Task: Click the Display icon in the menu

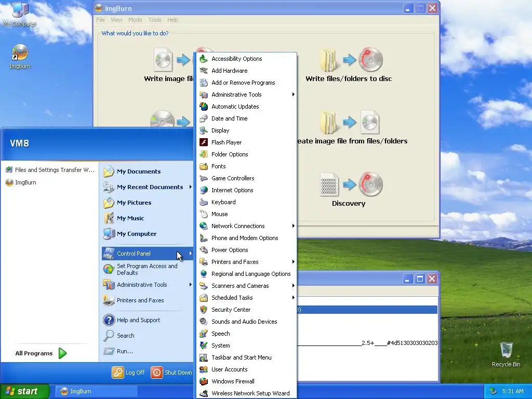Action: click(x=204, y=130)
